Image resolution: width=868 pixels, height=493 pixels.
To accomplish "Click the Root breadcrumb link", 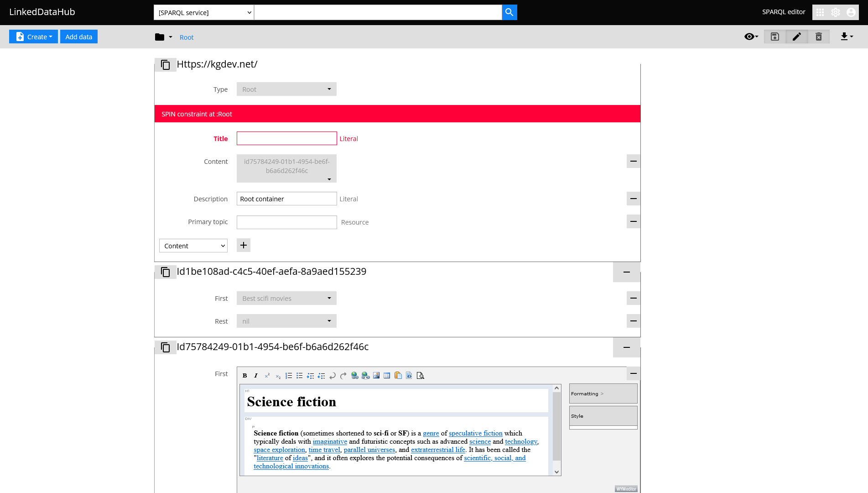I will click(x=186, y=37).
